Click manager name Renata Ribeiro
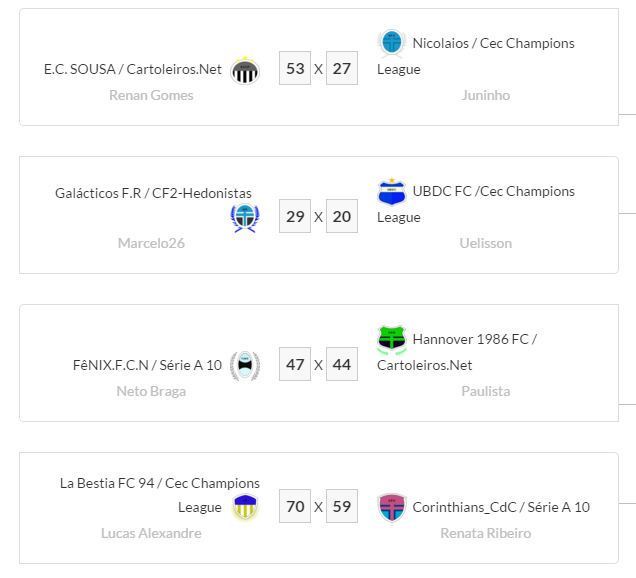The image size is (636, 578). click(486, 533)
